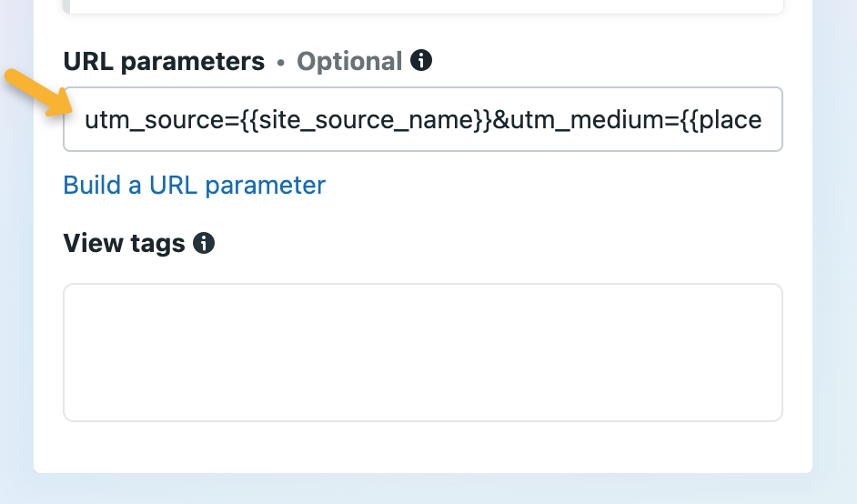Click the light blue background below the card

(423, 489)
